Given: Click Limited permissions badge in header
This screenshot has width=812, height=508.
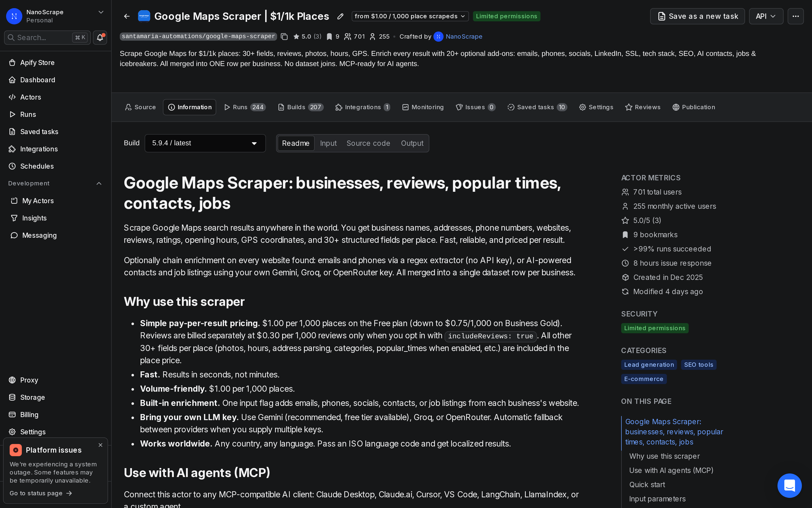Looking at the screenshot, I should [506, 16].
